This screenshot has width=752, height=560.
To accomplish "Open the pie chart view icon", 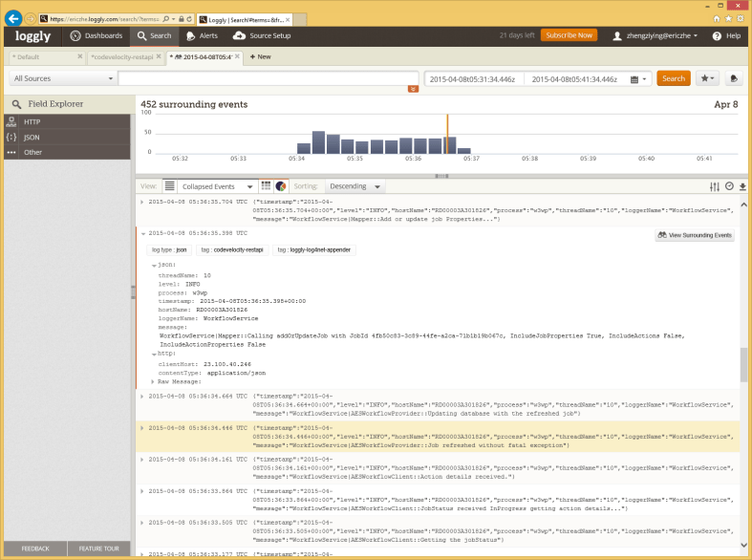I will coord(281,186).
